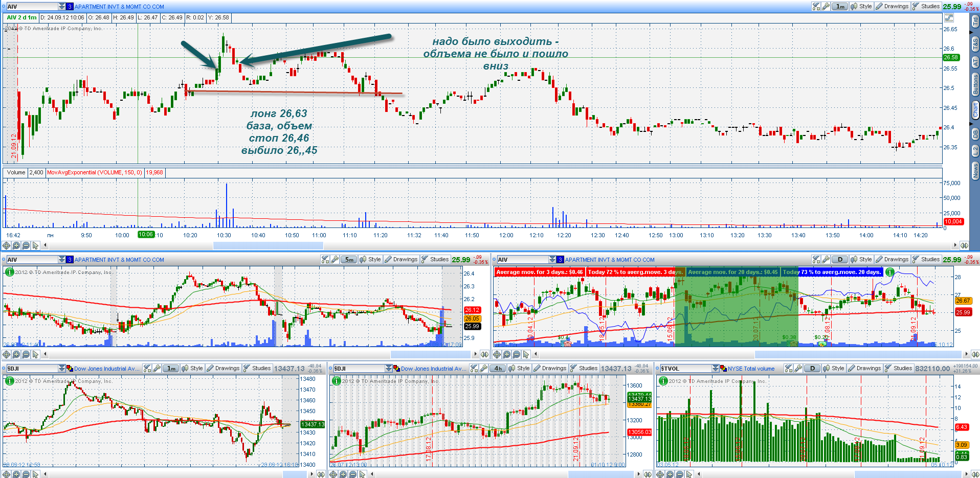Open Studies menu in the 5m AIV chart
This screenshot has width=980, height=478.
(435, 260)
